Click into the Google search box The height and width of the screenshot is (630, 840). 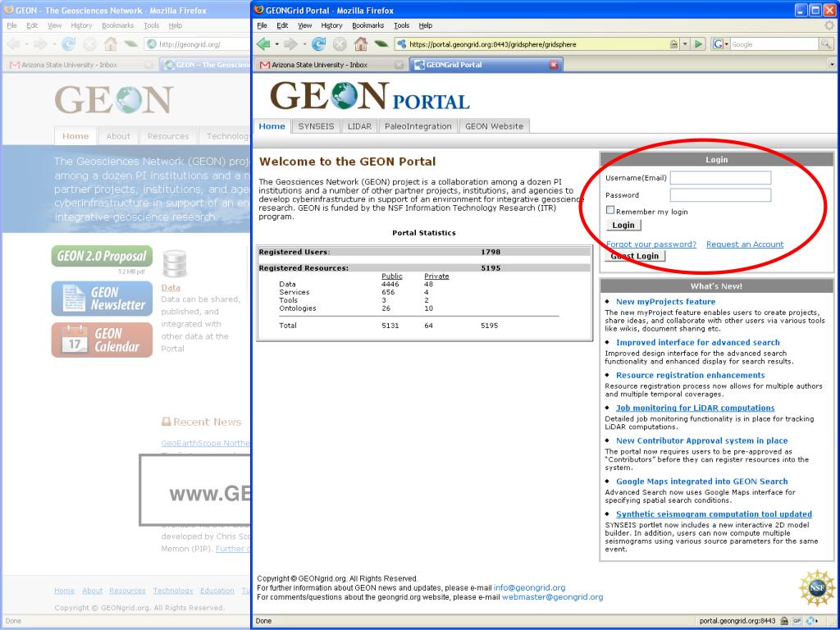click(x=774, y=44)
